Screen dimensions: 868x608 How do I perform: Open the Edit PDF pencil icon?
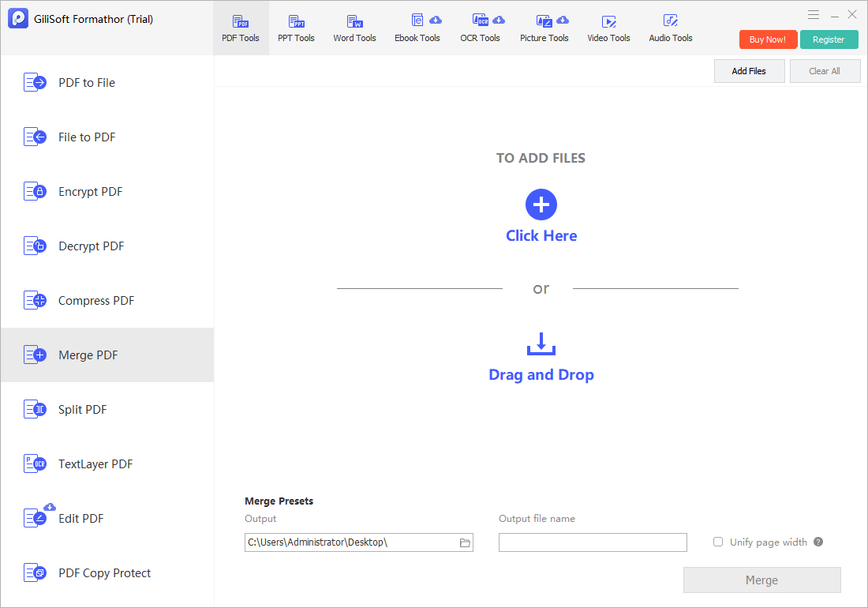[x=35, y=518]
